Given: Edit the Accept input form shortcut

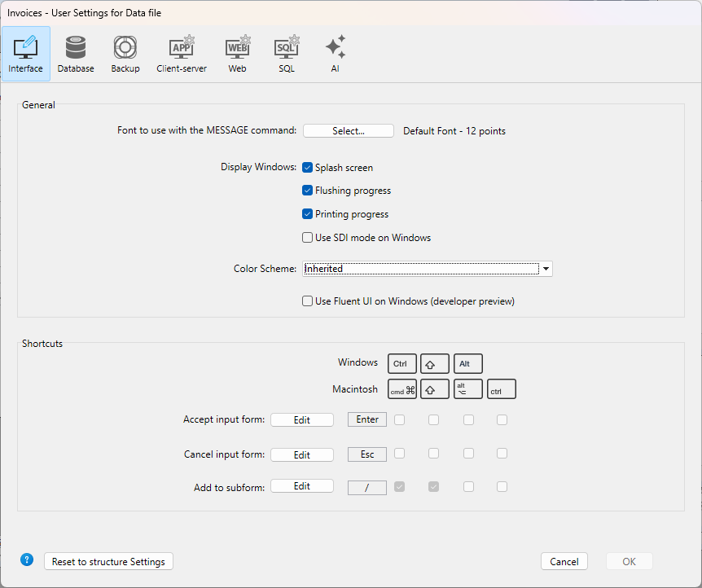Looking at the screenshot, I should (x=301, y=420).
